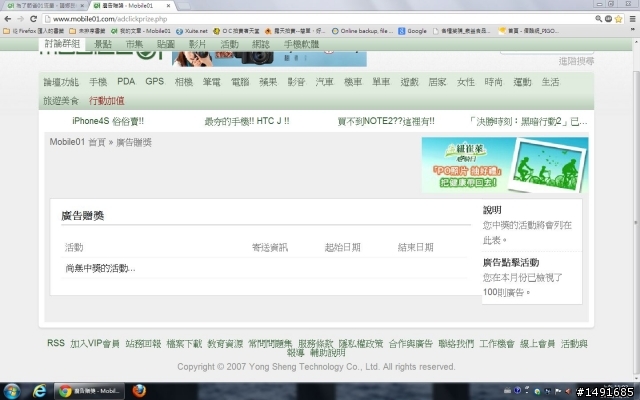Image resolution: width=640 pixels, height=400 pixels.
Task: Open the 貼圖 top tab
Action: pyautogui.click(x=166, y=44)
